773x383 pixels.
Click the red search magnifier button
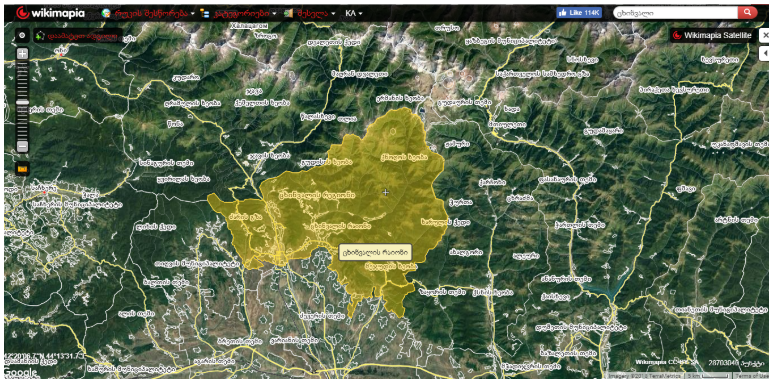pos(747,13)
